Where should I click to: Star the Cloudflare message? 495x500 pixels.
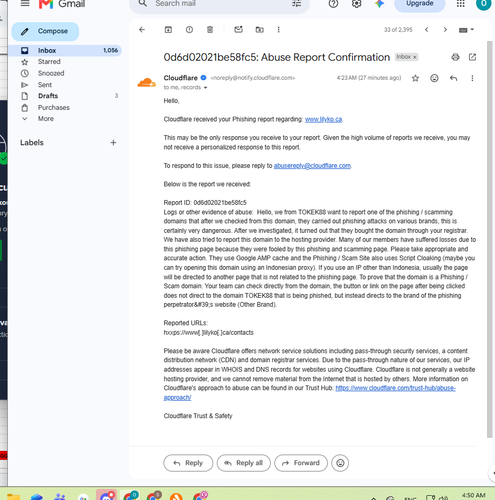[415, 78]
